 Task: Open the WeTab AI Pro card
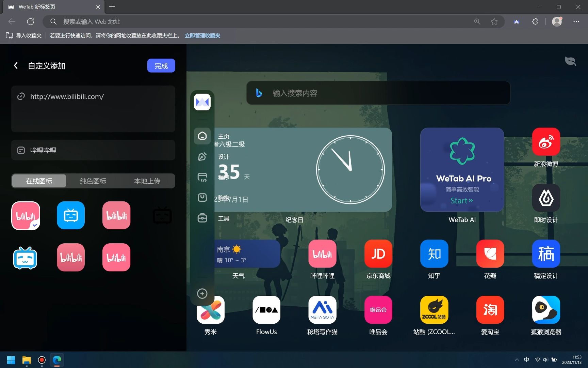[x=462, y=170]
